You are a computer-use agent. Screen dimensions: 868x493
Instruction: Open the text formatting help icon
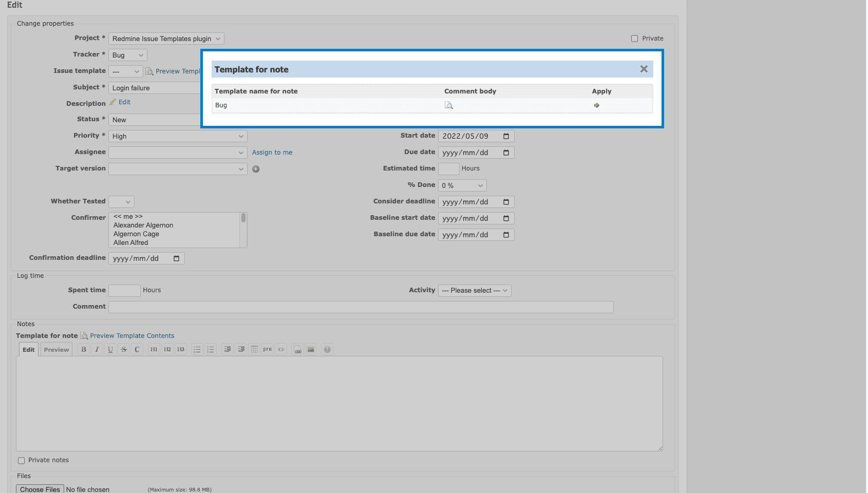[327, 350]
